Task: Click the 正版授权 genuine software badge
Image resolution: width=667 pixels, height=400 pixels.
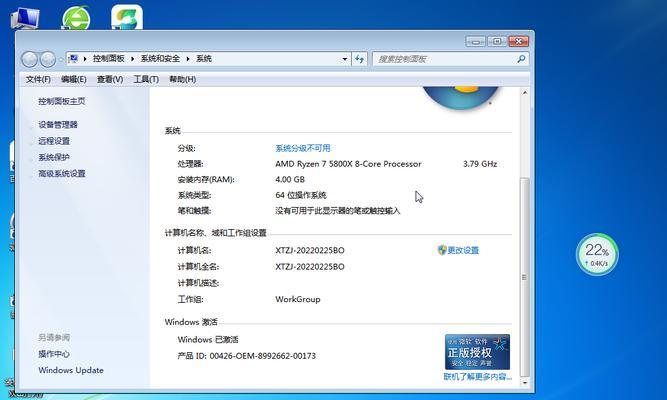Action: pyautogui.click(x=477, y=353)
